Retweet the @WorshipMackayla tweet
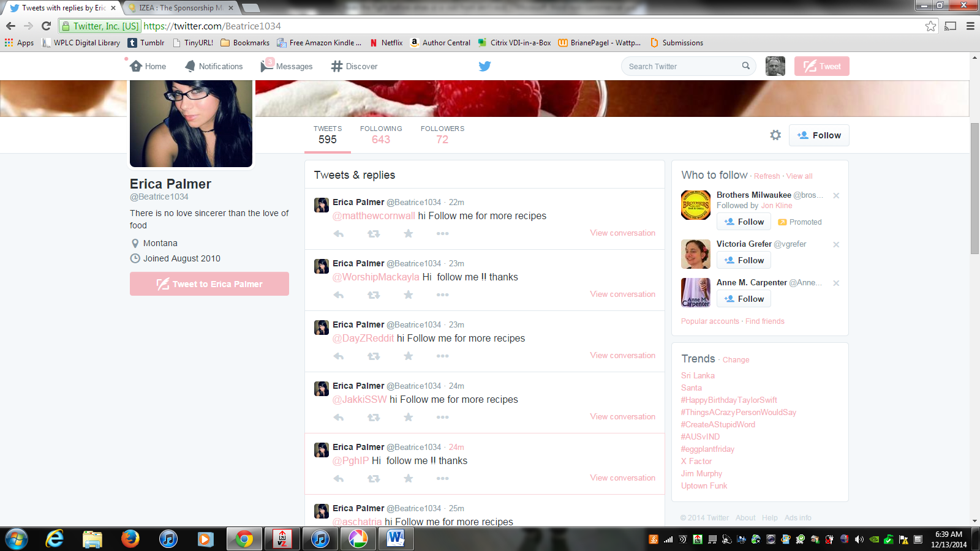The width and height of the screenshot is (980, 551). (x=374, y=294)
